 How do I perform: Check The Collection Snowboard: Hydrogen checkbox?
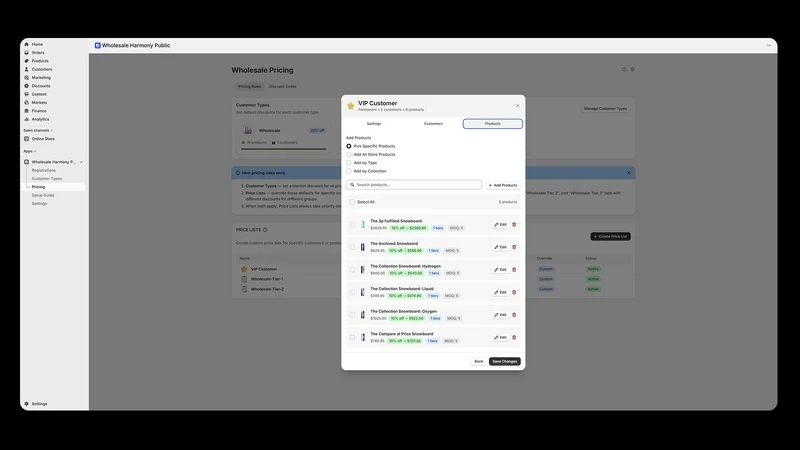(x=353, y=269)
